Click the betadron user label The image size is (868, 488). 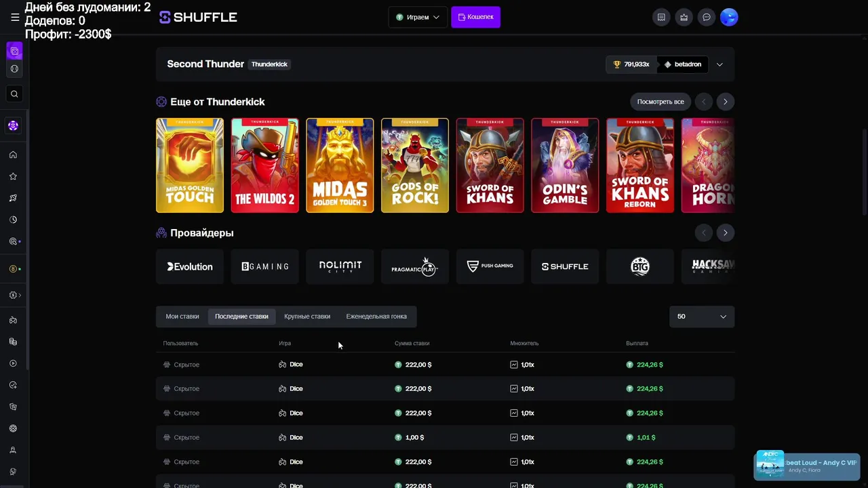coord(682,64)
